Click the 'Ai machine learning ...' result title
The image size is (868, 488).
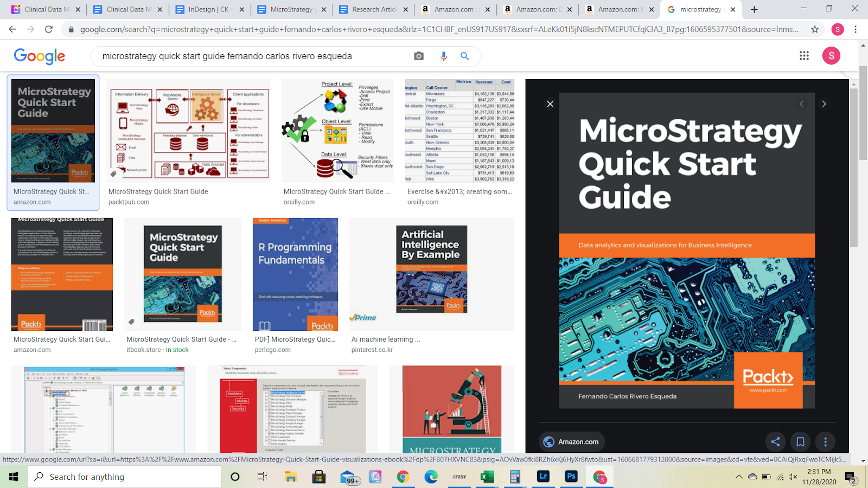point(386,339)
